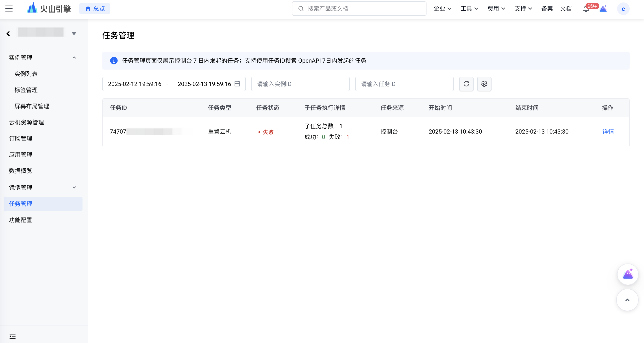Image resolution: width=644 pixels, height=343 pixels.
Task: Click the 结束时间 column header
Action: coord(527,108)
